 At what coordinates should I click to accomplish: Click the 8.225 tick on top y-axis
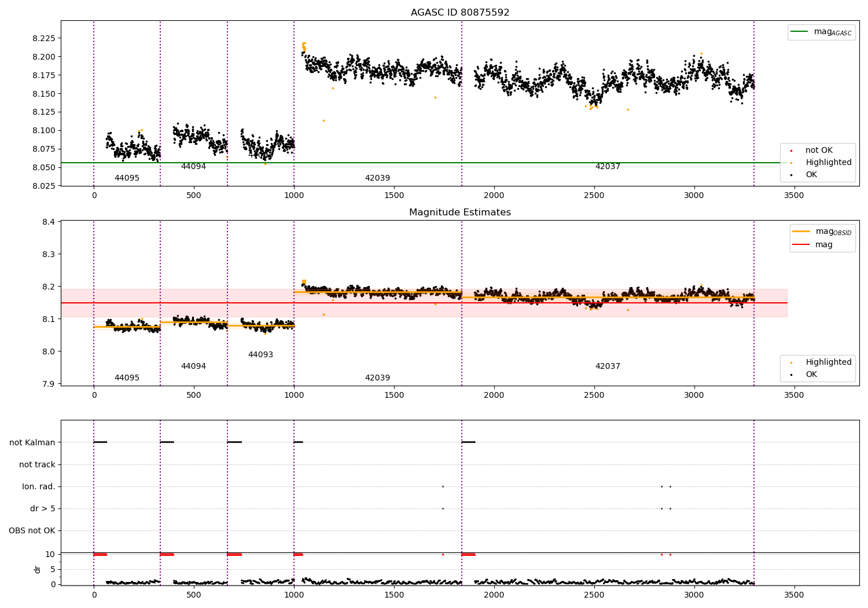point(44,39)
